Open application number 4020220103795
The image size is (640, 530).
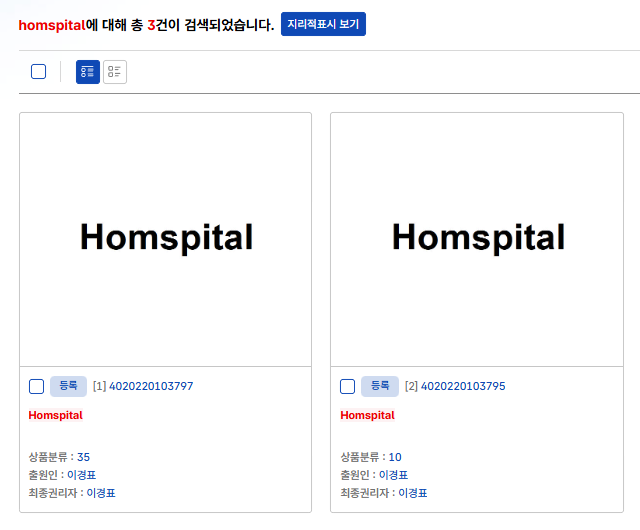click(x=463, y=386)
